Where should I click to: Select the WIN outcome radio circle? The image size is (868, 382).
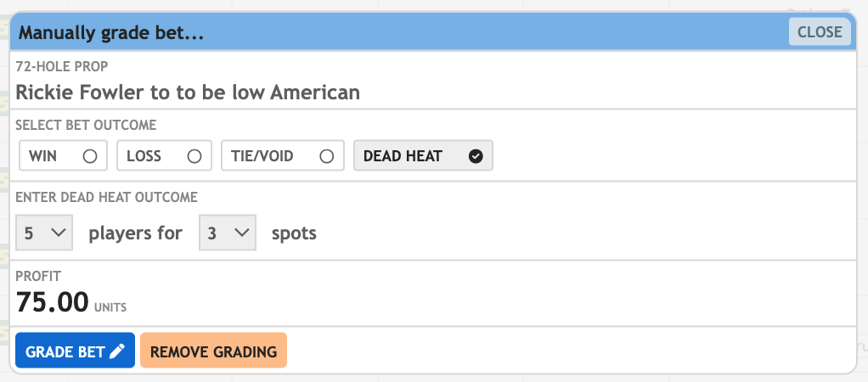pos(90,156)
